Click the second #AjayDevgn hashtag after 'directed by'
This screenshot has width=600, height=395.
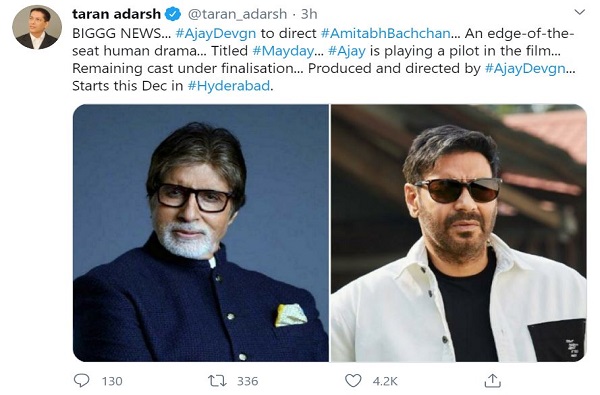click(x=525, y=68)
